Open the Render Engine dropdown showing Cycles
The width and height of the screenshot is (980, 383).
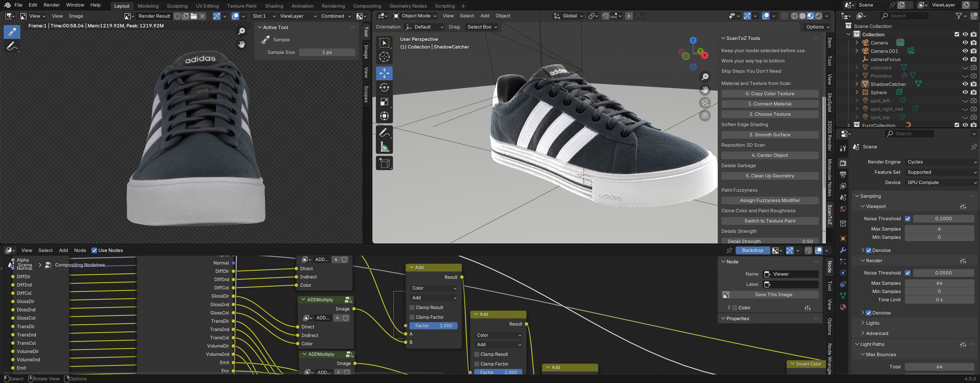pos(940,162)
